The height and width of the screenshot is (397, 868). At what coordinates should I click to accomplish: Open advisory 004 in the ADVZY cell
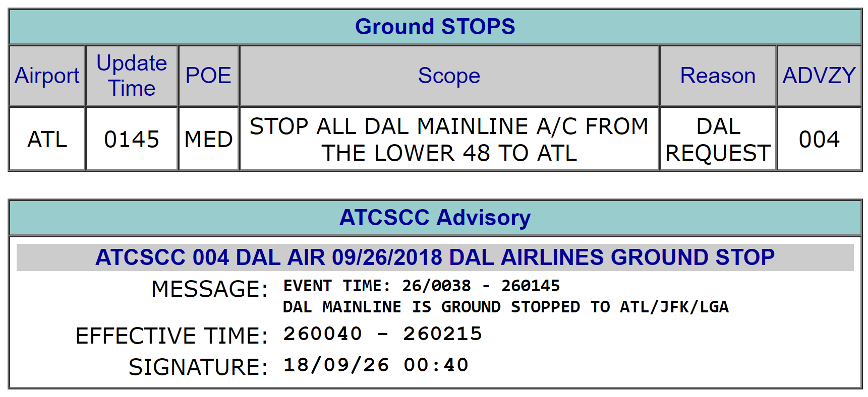point(819,139)
